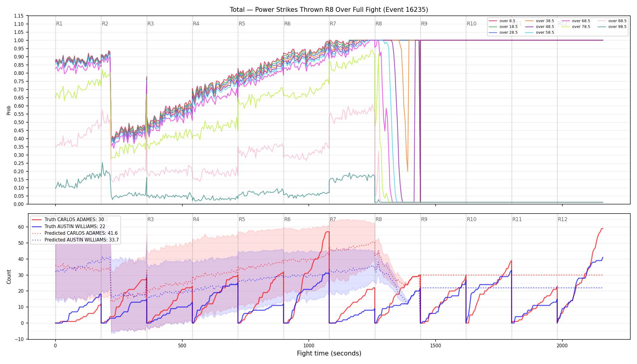Click the R5 round marker in the Prob chart
637x364 pixels.
pyautogui.click(x=242, y=24)
